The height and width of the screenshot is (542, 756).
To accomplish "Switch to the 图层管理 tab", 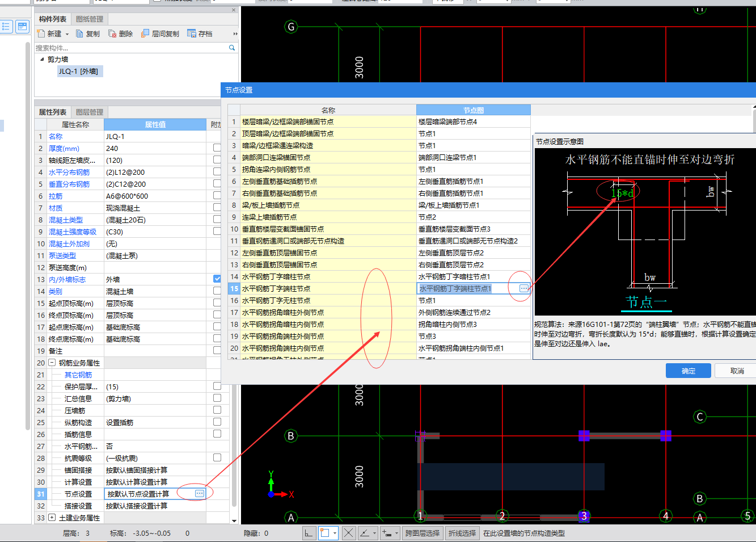I will pos(90,112).
